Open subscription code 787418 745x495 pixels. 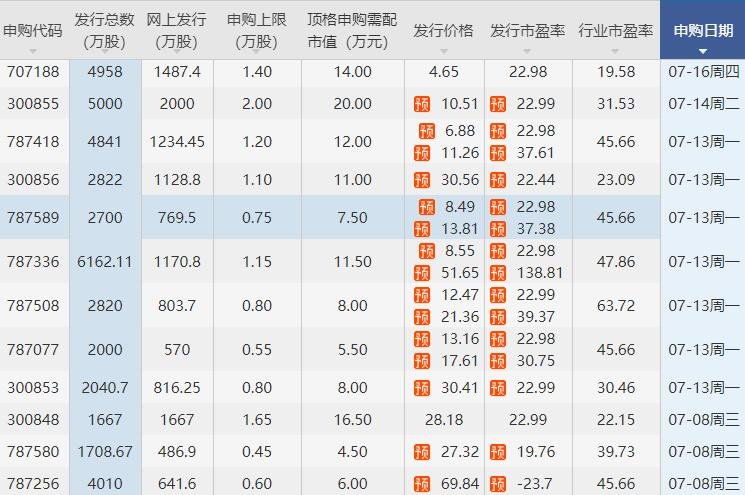click(x=33, y=142)
